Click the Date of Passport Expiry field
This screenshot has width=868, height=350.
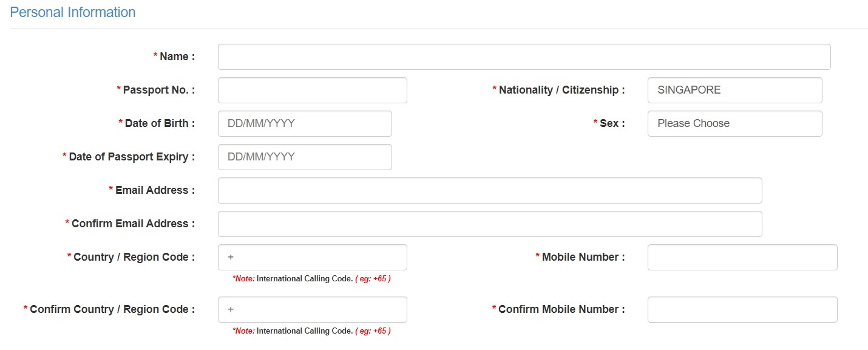[x=305, y=157]
